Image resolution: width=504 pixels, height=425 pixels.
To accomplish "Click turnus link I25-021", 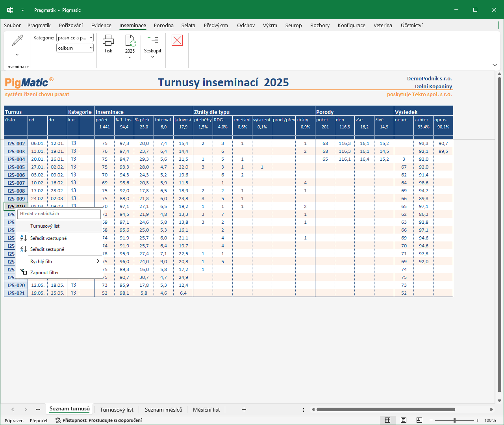I will pyautogui.click(x=16, y=293).
